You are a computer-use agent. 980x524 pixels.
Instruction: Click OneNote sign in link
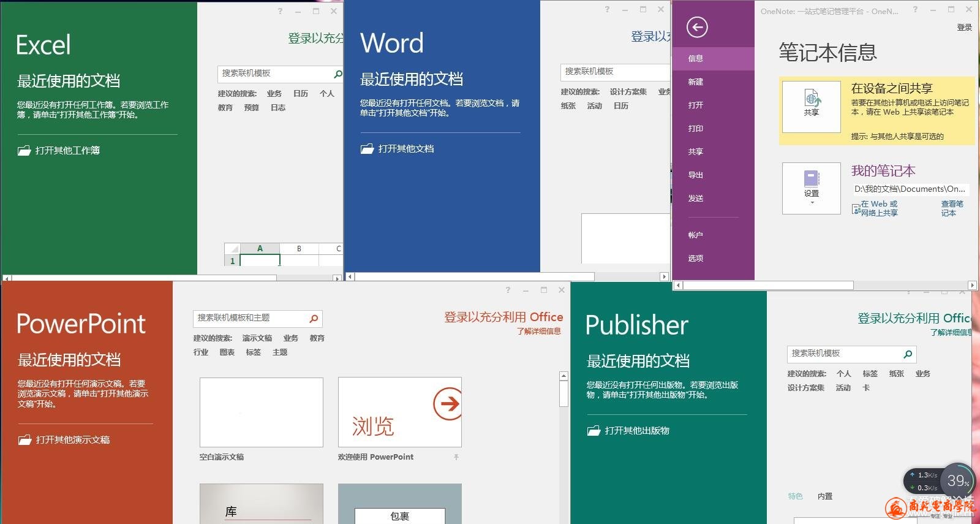coord(964,27)
